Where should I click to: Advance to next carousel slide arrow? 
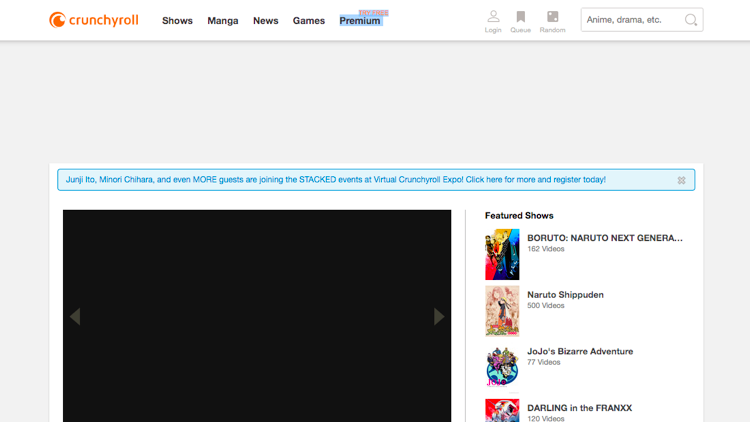pyautogui.click(x=439, y=316)
